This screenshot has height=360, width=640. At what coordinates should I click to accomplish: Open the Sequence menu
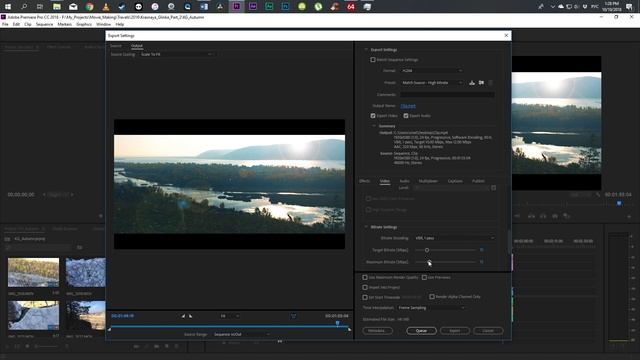44,24
